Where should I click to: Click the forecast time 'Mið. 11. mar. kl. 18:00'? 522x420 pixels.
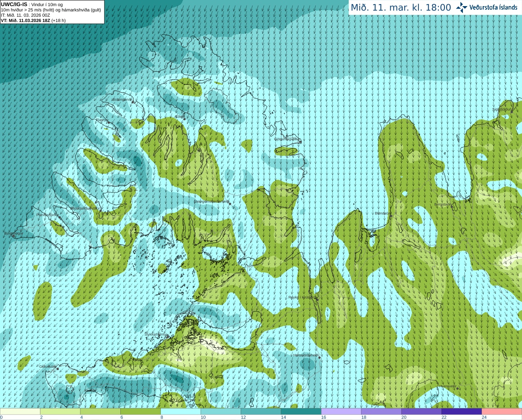click(401, 8)
